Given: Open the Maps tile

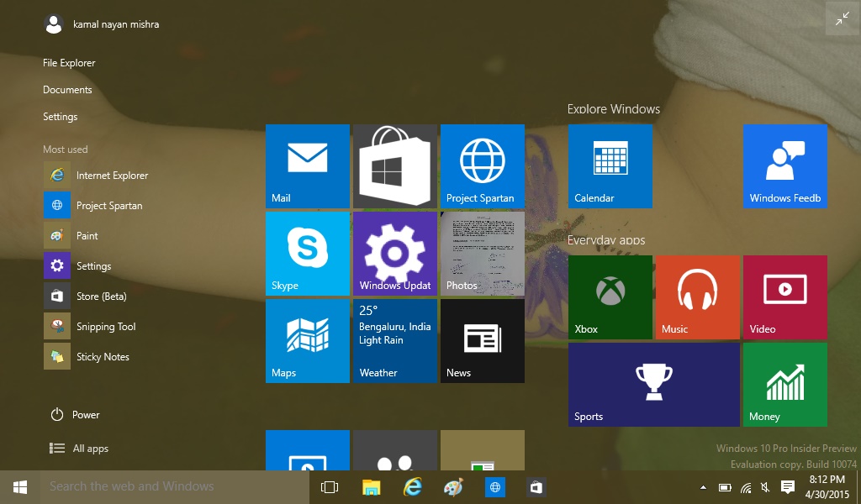Looking at the screenshot, I should coord(307,340).
